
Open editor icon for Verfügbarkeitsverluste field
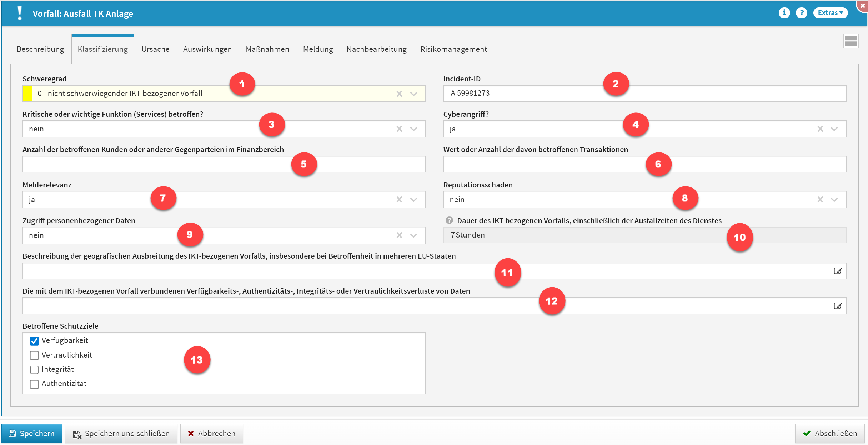click(838, 306)
